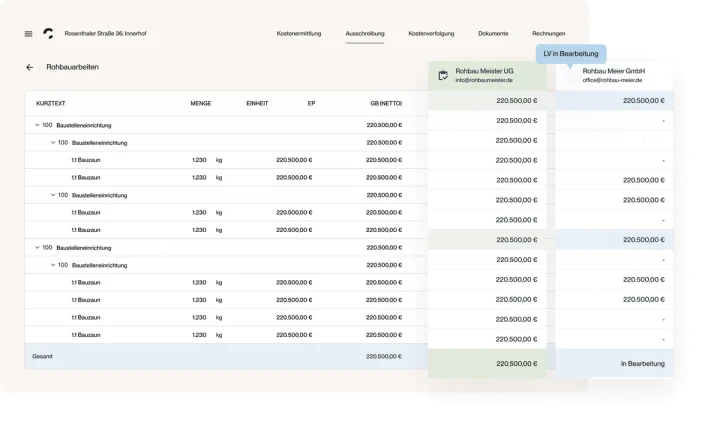Select the Ausschreibung tab
The width and height of the screenshot is (720, 434).
[365, 34]
